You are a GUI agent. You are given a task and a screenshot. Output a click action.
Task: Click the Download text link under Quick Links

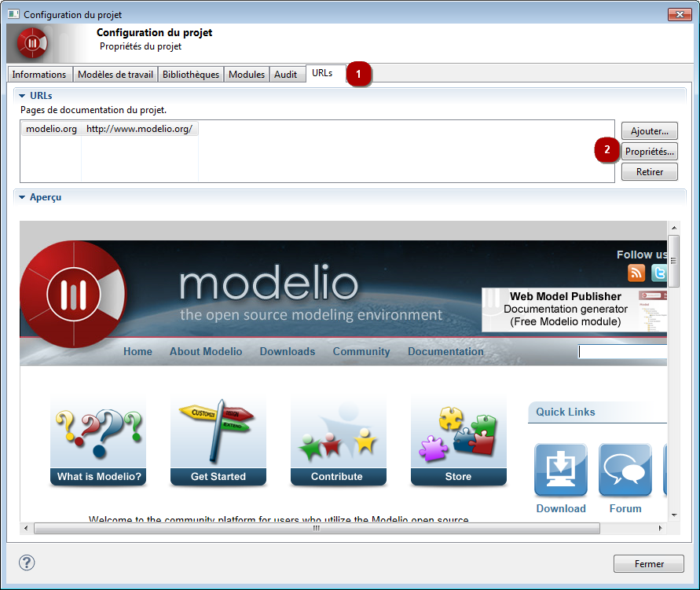[561, 508]
